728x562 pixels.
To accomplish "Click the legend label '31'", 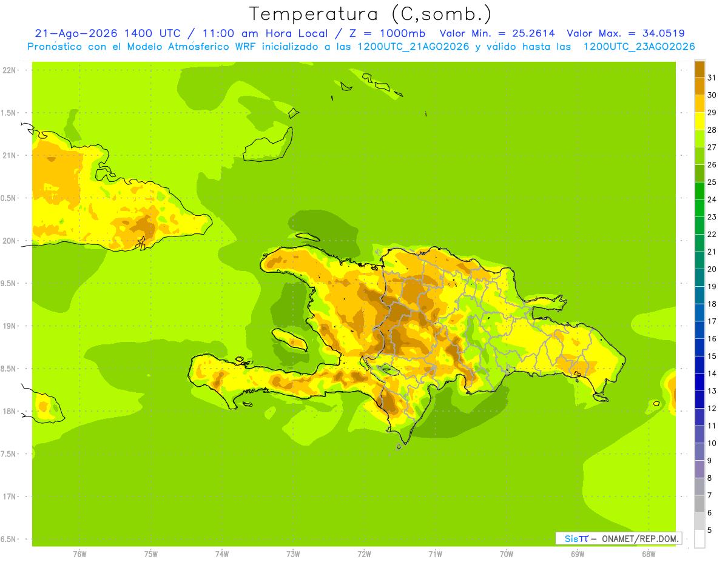I will coord(712,77).
